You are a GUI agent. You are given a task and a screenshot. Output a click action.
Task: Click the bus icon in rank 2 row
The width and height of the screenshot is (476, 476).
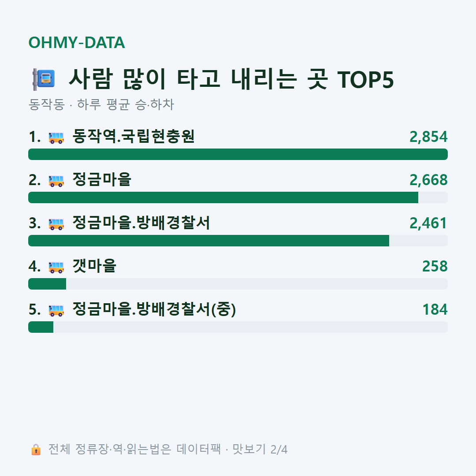(x=56, y=181)
